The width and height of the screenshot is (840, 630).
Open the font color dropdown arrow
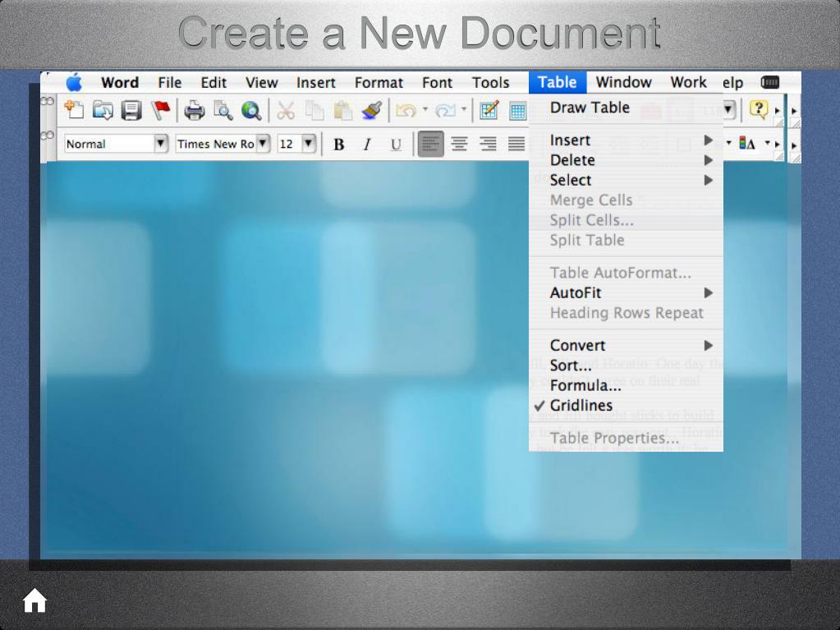pos(768,142)
